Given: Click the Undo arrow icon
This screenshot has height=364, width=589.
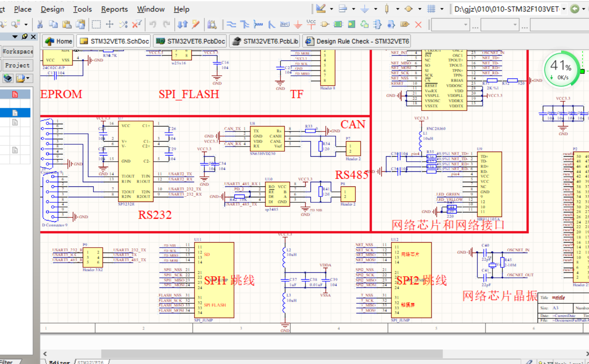Looking at the screenshot, I should 153,25.
